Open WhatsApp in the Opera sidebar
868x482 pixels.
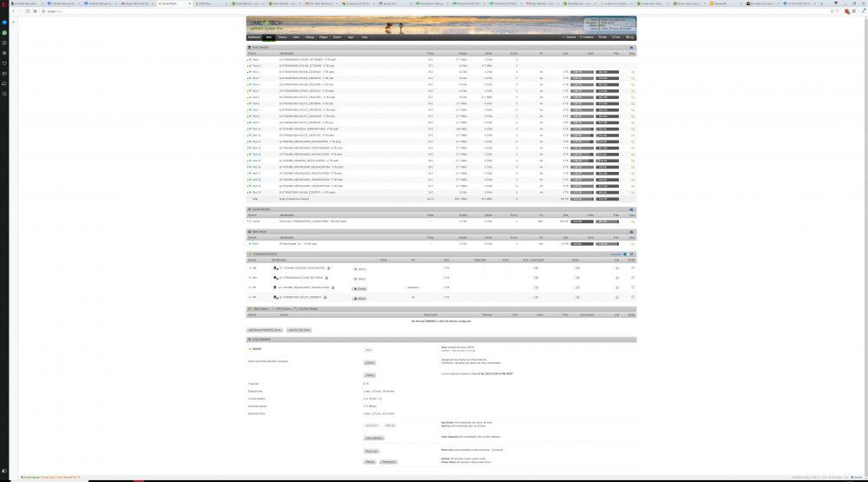[4, 33]
